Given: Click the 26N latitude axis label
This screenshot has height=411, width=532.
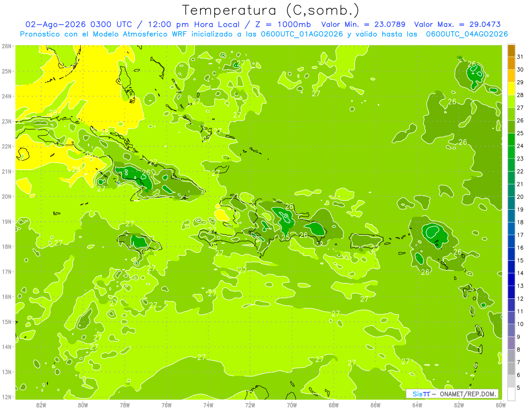Looking at the screenshot, I should coord(7,46).
